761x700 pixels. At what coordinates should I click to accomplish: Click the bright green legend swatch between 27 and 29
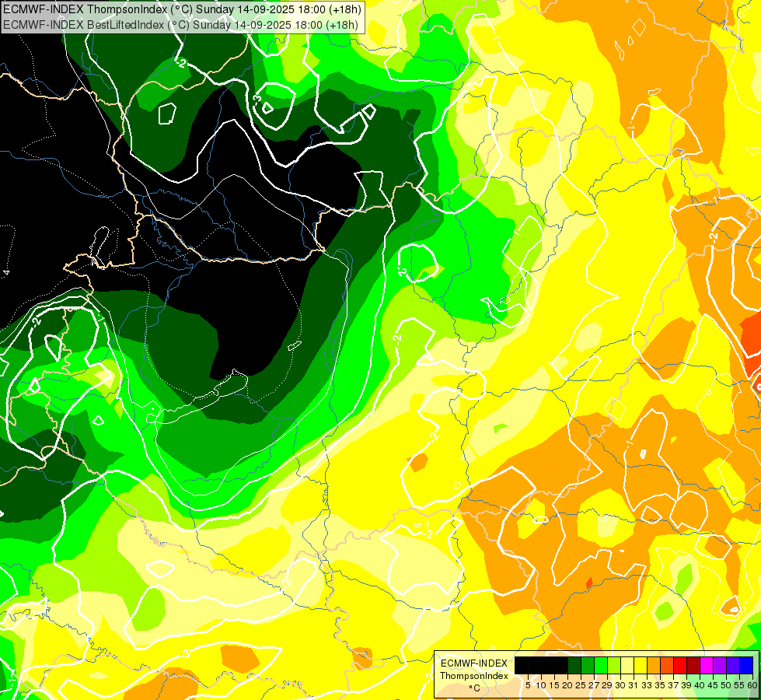tap(601, 665)
